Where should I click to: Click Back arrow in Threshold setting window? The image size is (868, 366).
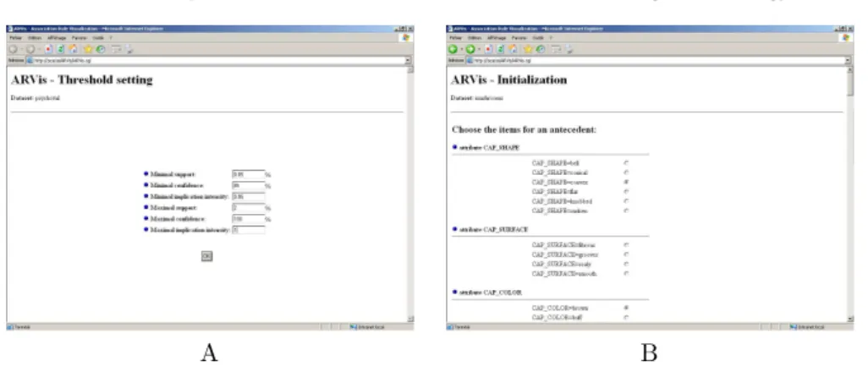[x=13, y=49]
